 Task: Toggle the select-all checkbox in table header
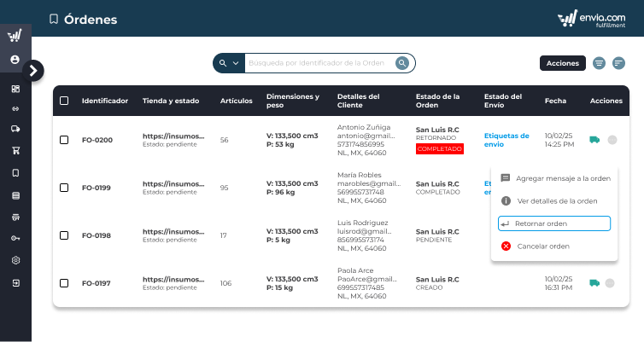coord(64,101)
